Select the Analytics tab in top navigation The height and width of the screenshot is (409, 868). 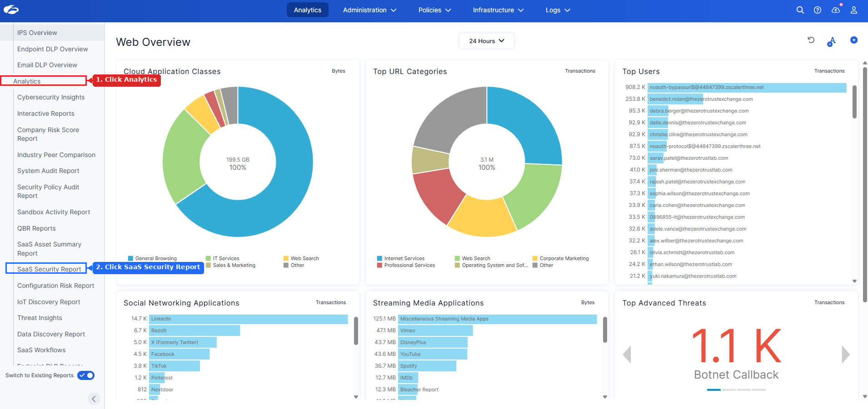tap(307, 10)
